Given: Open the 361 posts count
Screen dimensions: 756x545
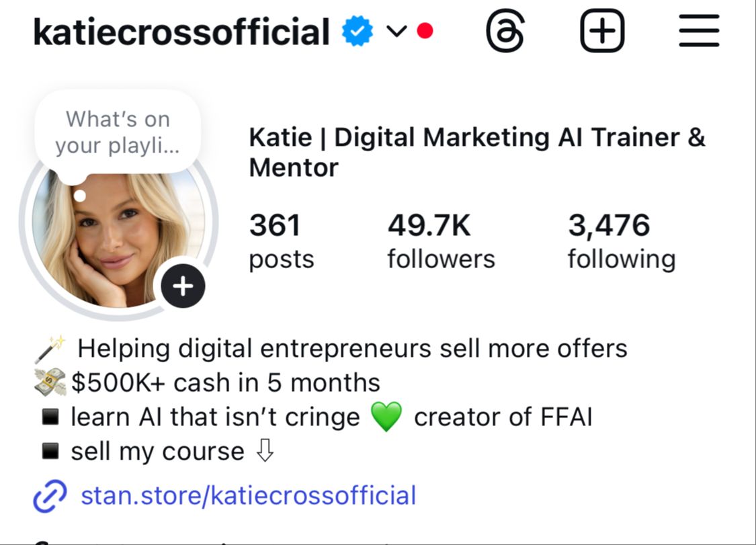Looking at the screenshot, I should coord(281,242).
